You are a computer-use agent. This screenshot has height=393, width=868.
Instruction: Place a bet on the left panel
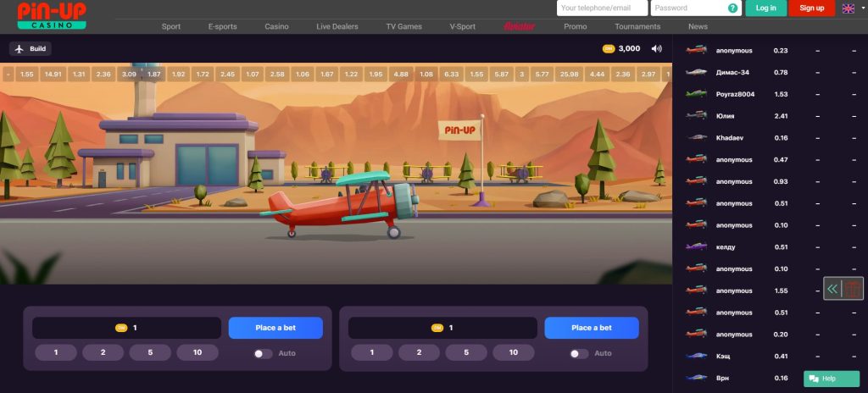(x=275, y=328)
